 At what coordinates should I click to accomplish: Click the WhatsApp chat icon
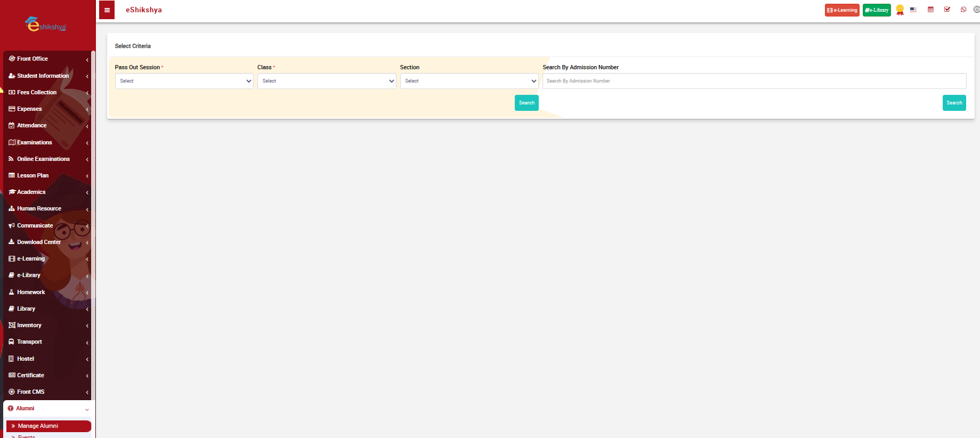tap(963, 10)
